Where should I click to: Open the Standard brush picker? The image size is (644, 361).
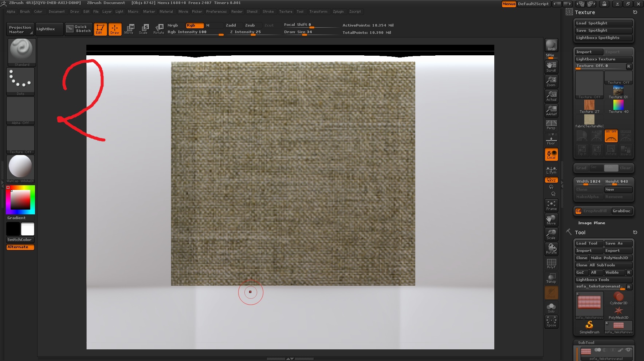[21, 52]
